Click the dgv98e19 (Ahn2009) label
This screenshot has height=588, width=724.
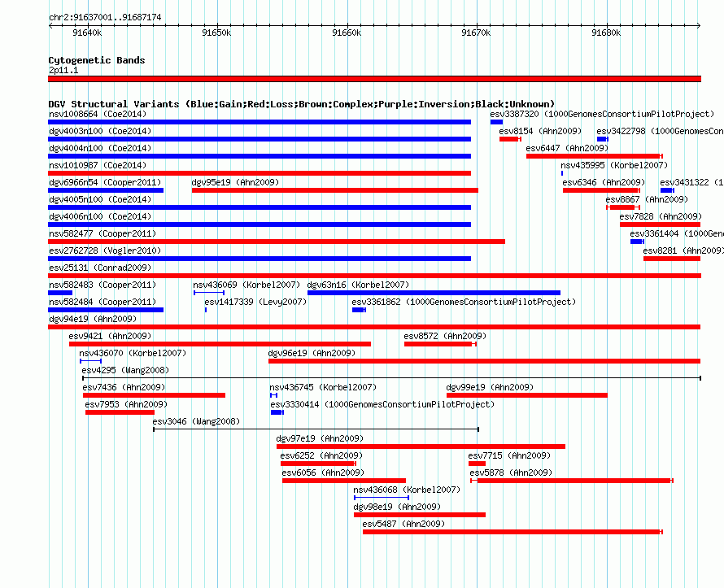click(x=398, y=507)
